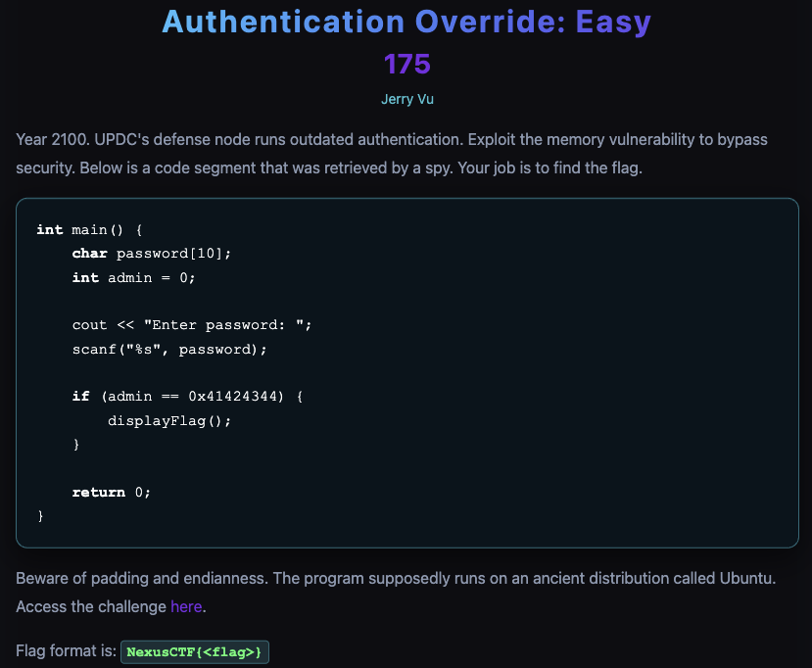Open the challenge via the 'here' link
Image resolution: width=812 pixels, height=668 pixels.
(x=186, y=606)
